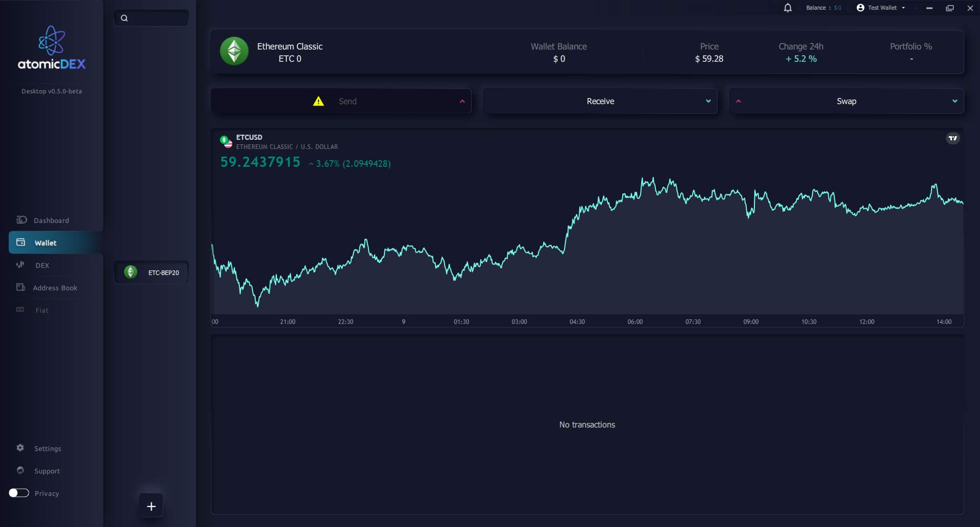Focus the coin search field

152,18
